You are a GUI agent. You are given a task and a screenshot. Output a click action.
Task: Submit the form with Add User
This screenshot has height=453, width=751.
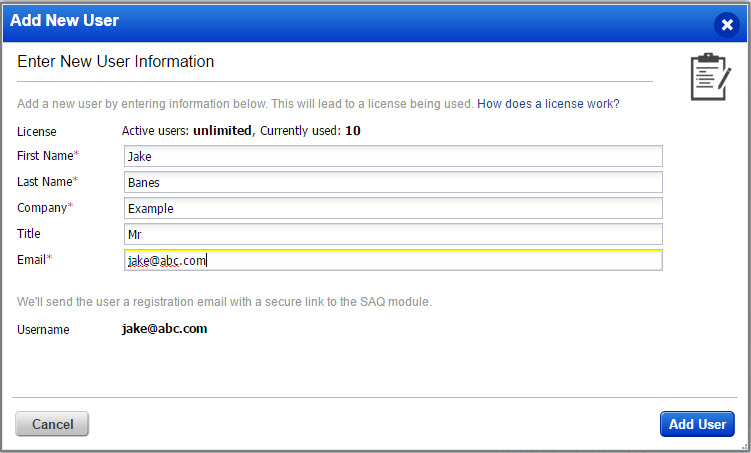[697, 424]
